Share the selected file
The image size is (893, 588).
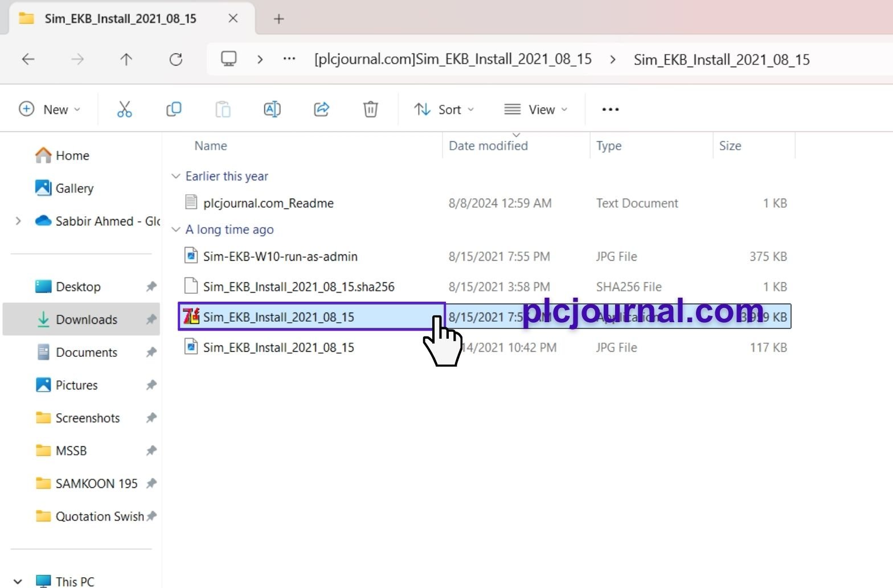(x=322, y=109)
